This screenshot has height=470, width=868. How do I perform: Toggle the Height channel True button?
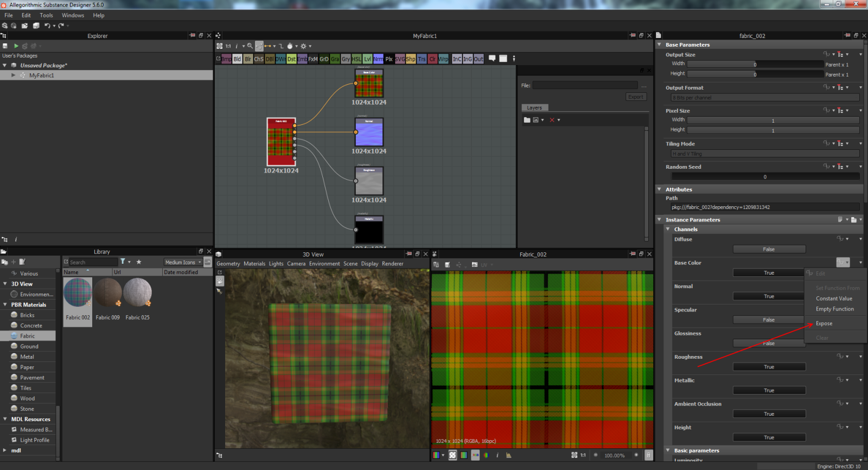[769, 437]
